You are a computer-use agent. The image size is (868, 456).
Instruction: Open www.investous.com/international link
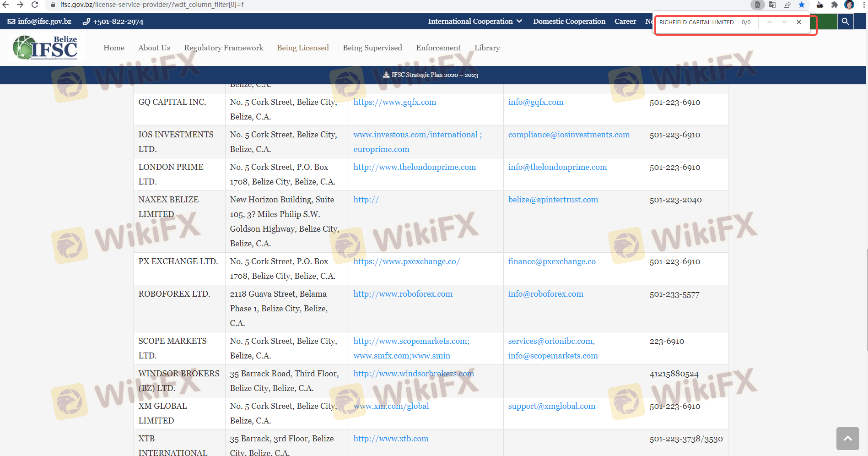pos(415,135)
